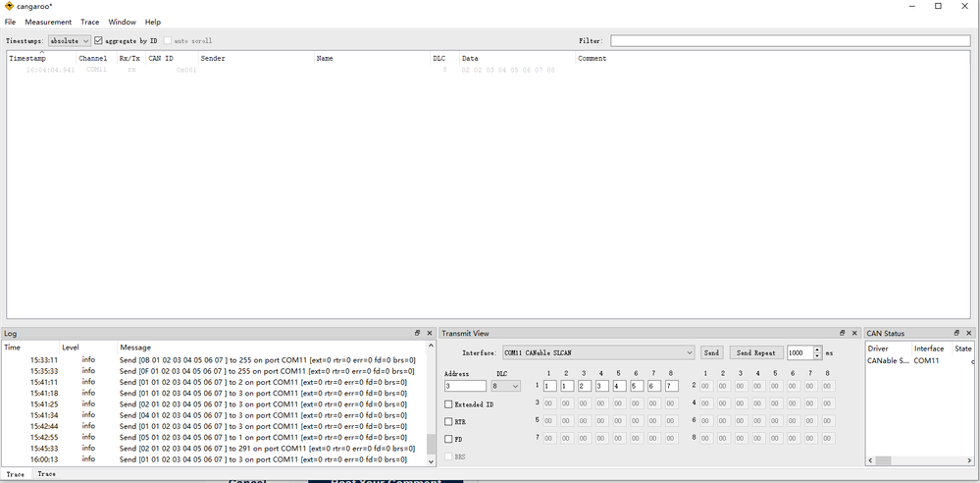Close the Log panel
The height and width of the screenshot is (483, 980).
coord(430,333)
